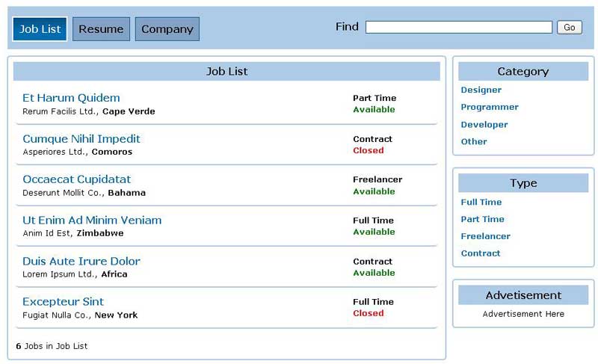Open Ut Enim Ad Minim Veniam job
The image size is (598, 364).
[92, 220]
